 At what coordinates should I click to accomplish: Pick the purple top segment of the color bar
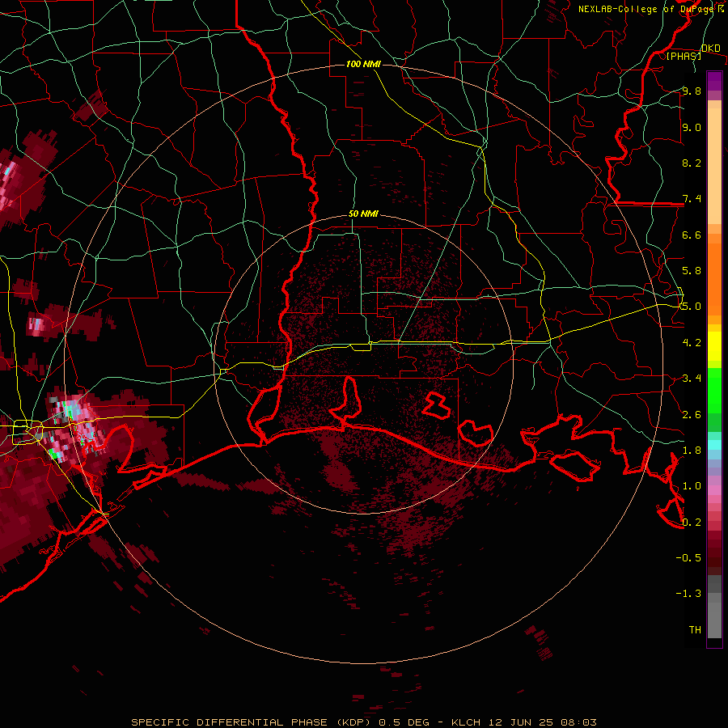tap(714, 81)
